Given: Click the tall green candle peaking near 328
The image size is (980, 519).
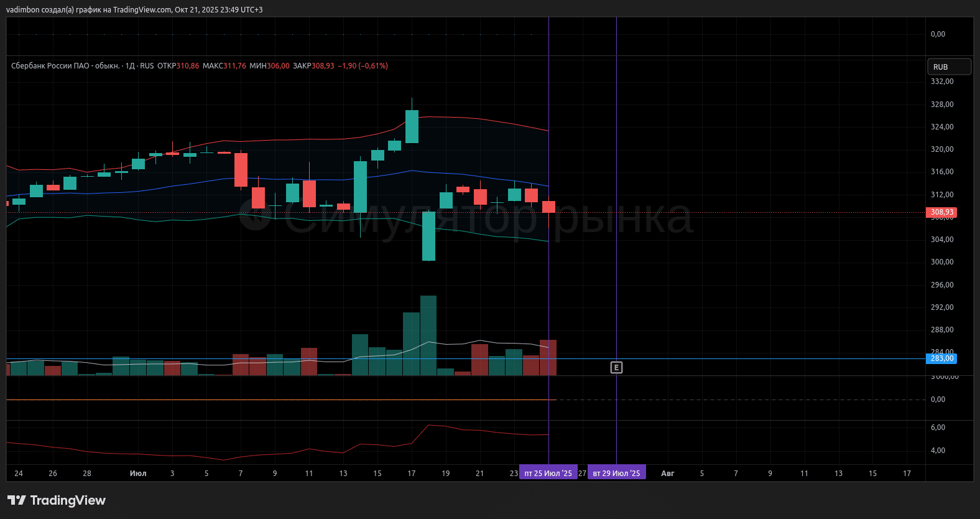Looking at the screenshot, I should tap(412, 126).
